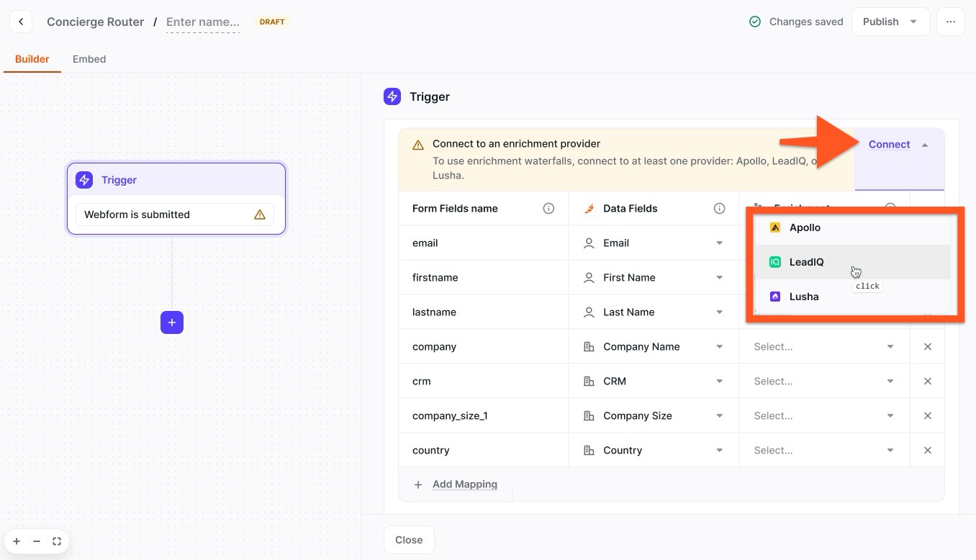Screen dimensions: 976x560
Task: Remove the country mapping row
Action: pos(928,451)
